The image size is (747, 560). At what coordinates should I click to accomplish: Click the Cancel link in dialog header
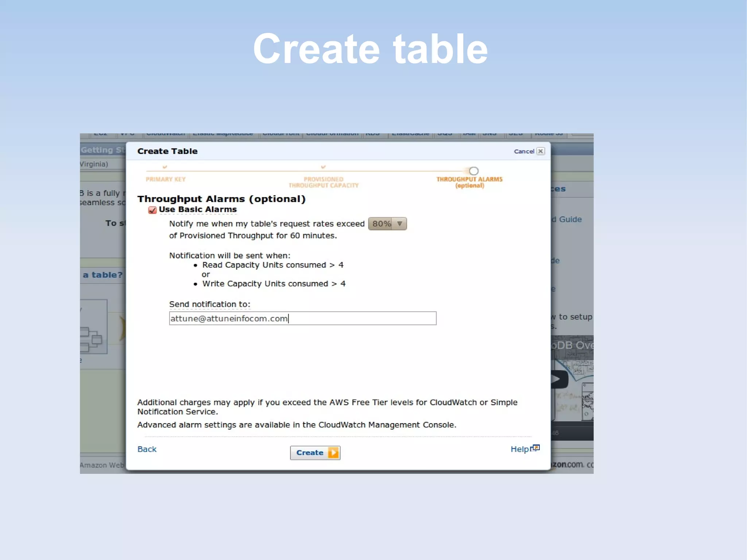click(524, 151)
